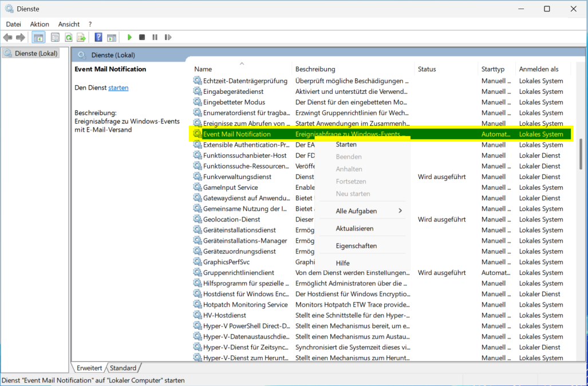Click the Export list toolbar icon
This screenshot has height=386, width=588.
(x=81, y=37)
